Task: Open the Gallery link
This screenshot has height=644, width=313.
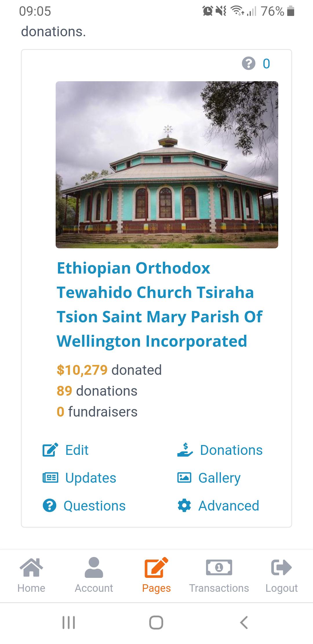Action: tap(219, 478)
